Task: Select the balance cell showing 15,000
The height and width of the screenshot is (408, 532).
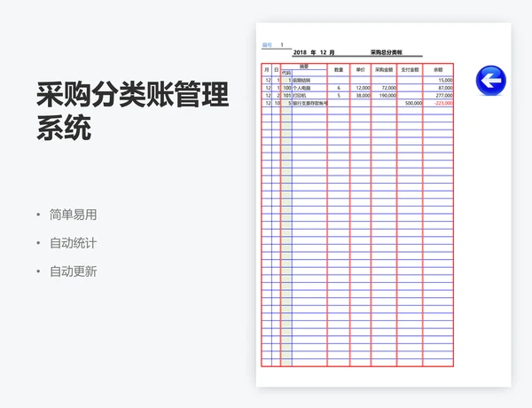Action: [x=438, y=81]
